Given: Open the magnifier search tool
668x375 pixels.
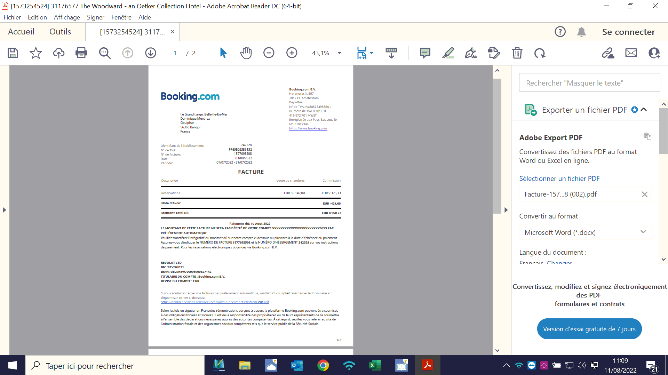Looking at the screenshot, I should pyautogui.click(x=104, y=53).
